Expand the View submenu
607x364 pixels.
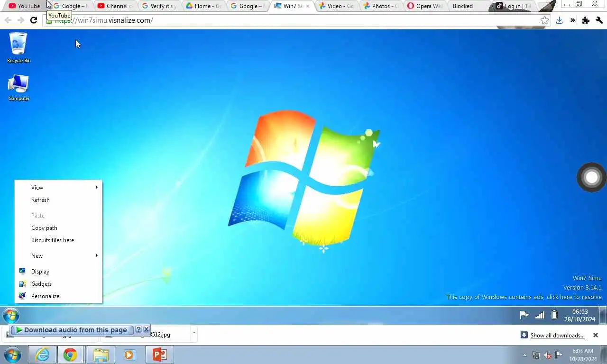[58, 188]
